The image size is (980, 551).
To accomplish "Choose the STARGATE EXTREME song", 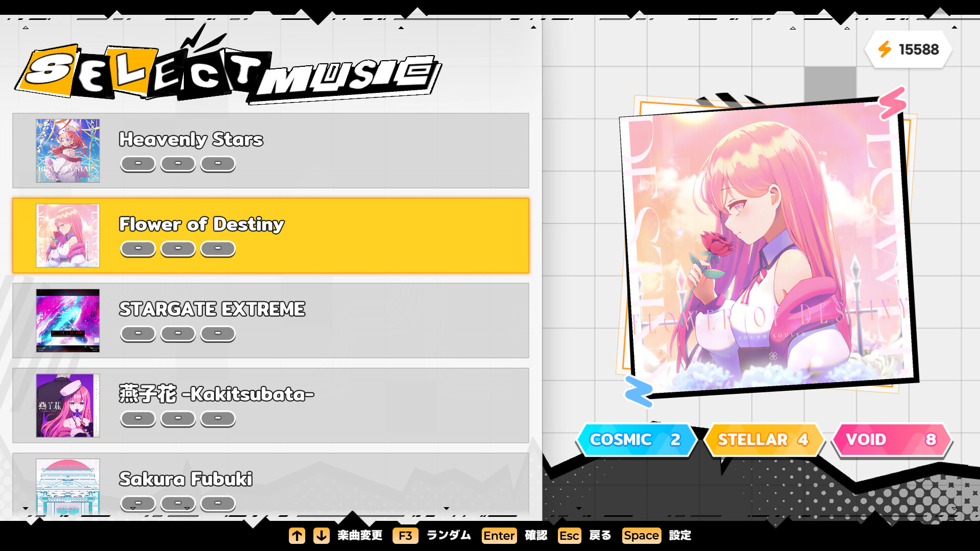I will tap(271, 320).
